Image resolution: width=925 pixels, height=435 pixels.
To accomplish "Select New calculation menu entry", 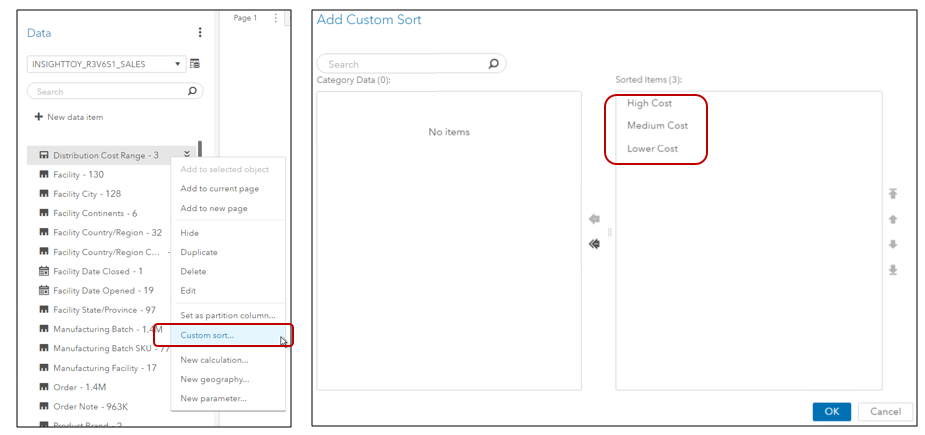I will 214,360.
